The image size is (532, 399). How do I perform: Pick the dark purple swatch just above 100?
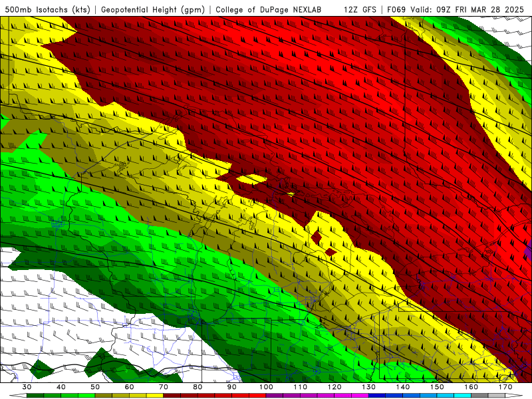click(x=275, y=396)
